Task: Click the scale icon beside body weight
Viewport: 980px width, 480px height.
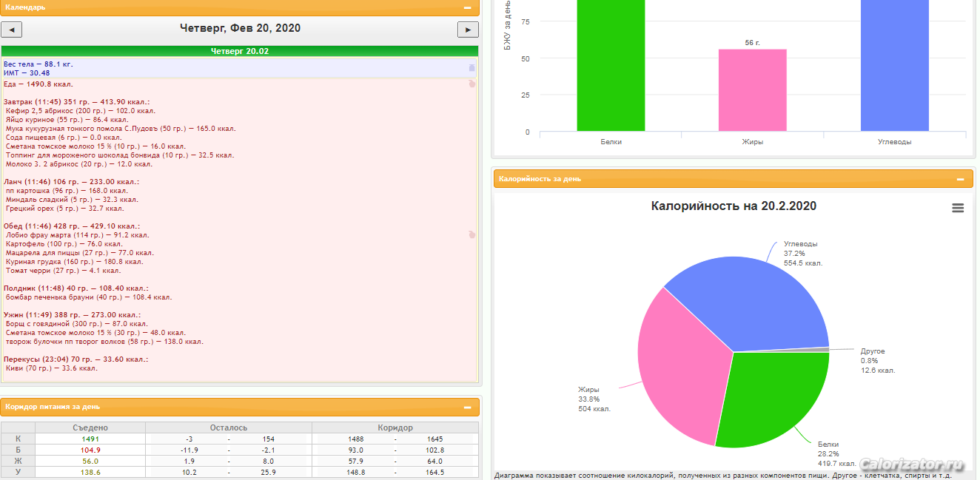Action: point(471,68)
